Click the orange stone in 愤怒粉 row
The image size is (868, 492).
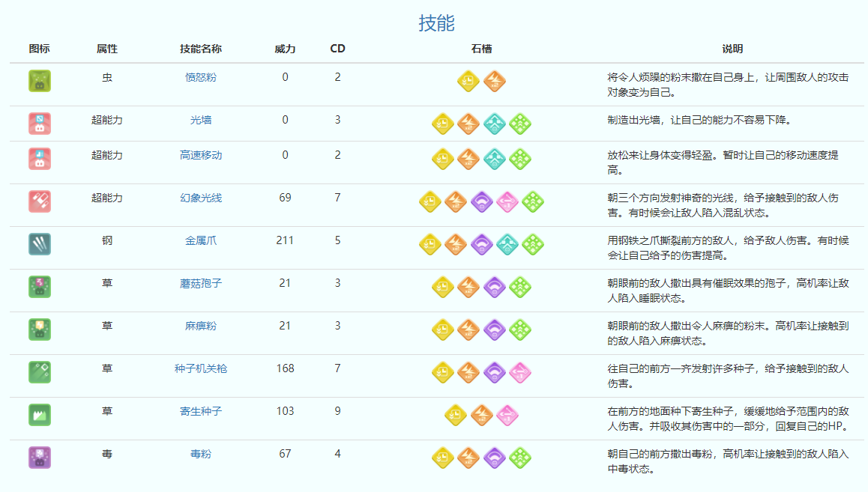[494, 81]
